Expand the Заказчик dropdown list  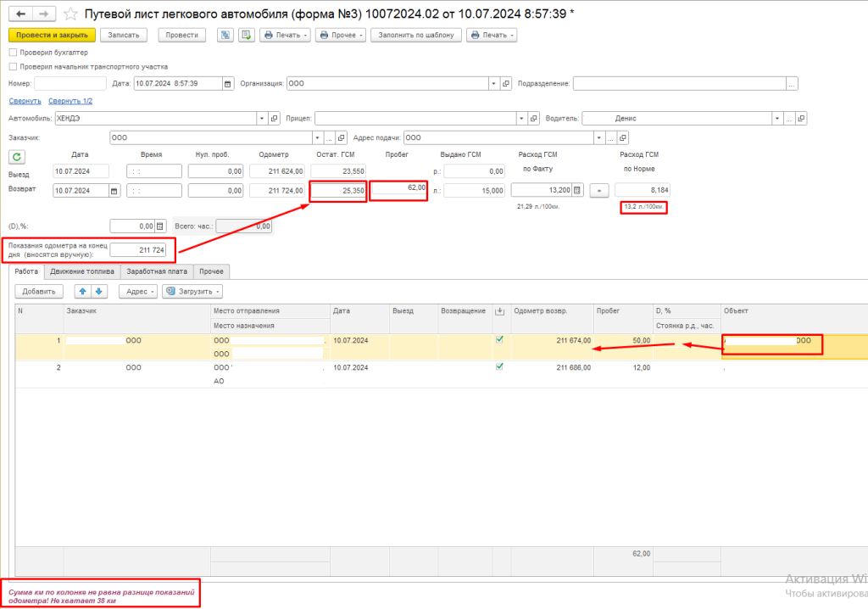(317, 137)
